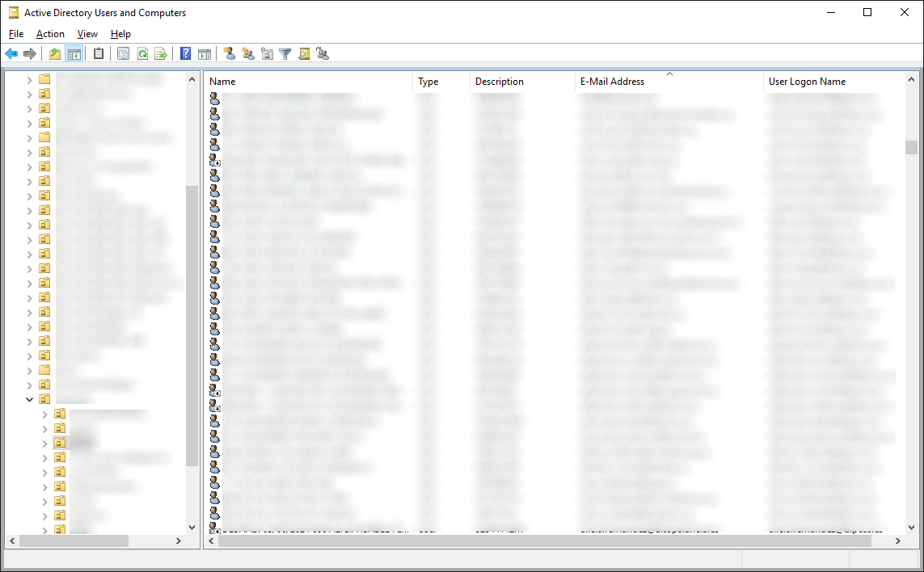
Task: Click the grey Forward arrow in toolbar
Action: 29,54
